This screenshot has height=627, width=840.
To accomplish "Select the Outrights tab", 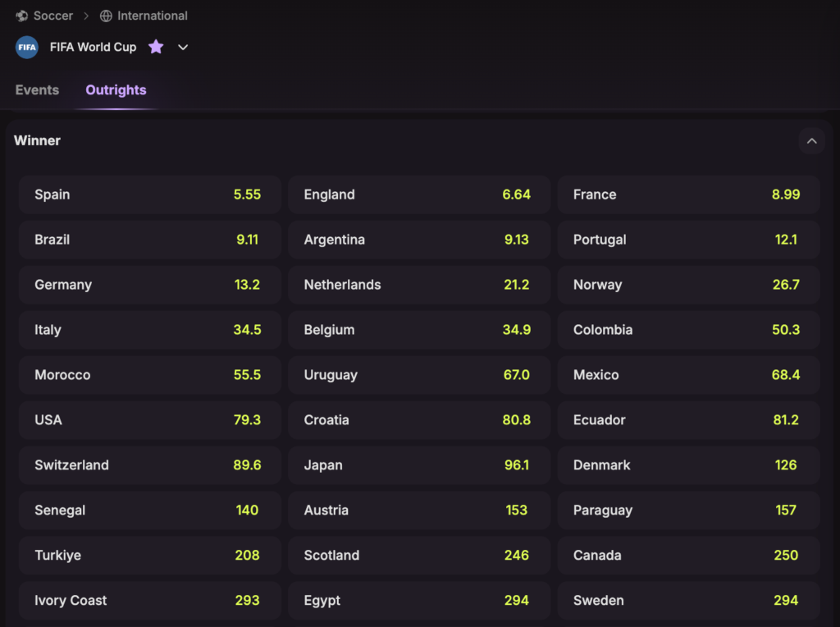I will pyautogui.click(x=116, y=90).
